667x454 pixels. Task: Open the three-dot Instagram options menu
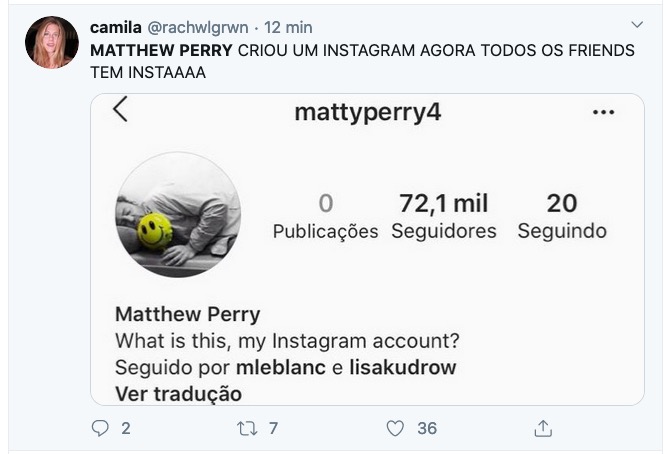point(603,112)
